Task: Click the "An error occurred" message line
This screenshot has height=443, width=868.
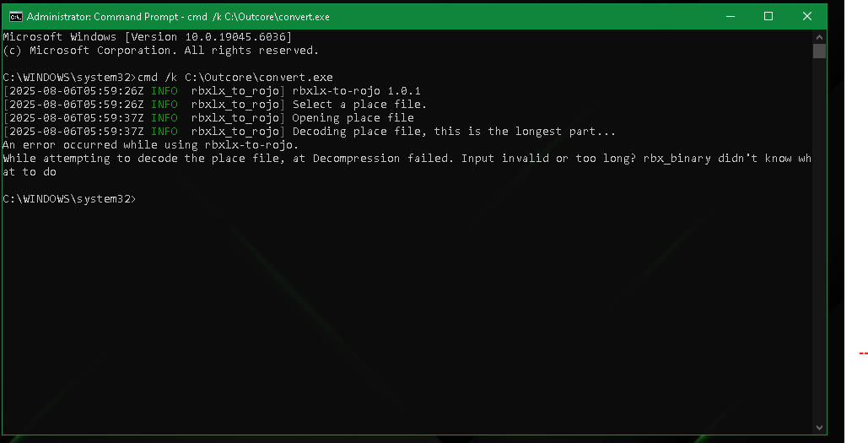Action: coord(151,145)
